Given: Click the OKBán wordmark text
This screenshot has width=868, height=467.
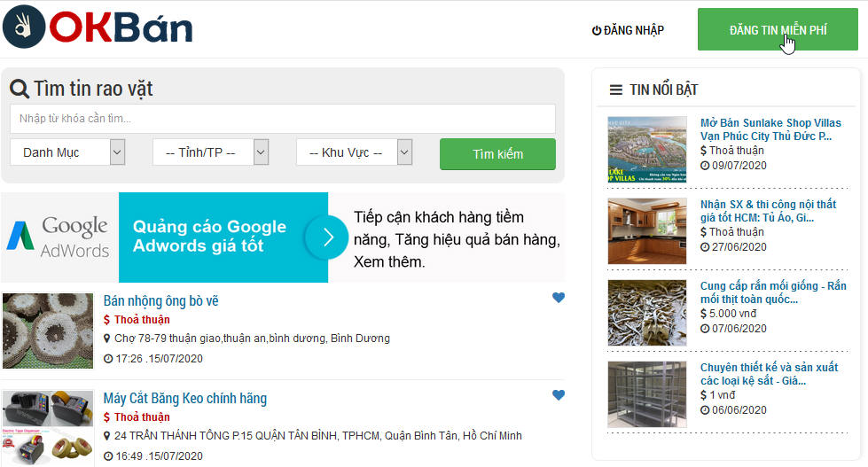Looking at the screenshot, I should 121,27.
